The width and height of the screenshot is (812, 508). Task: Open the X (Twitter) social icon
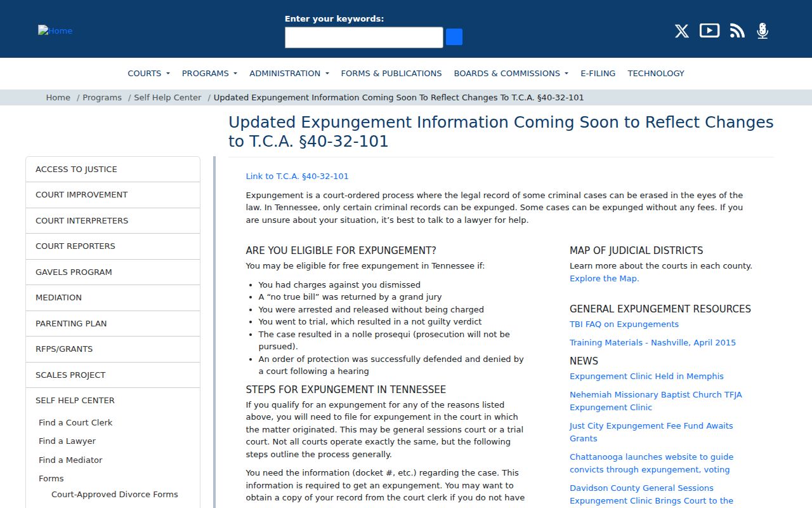click(681, 30)
